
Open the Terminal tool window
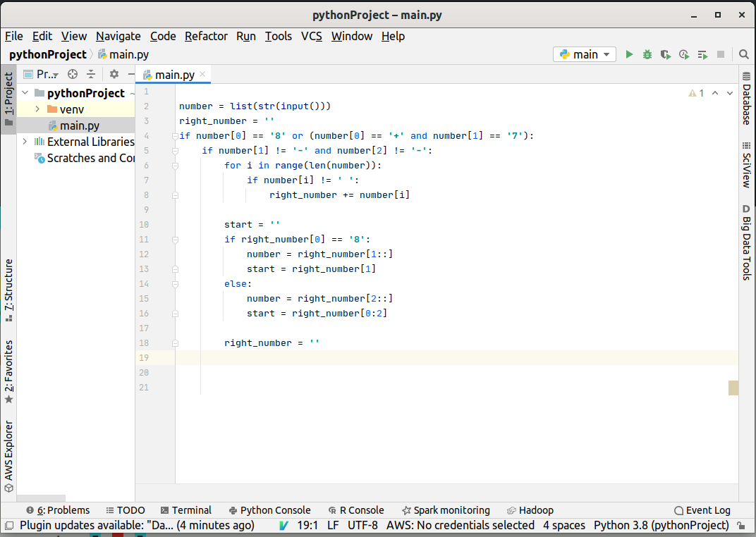185,510
